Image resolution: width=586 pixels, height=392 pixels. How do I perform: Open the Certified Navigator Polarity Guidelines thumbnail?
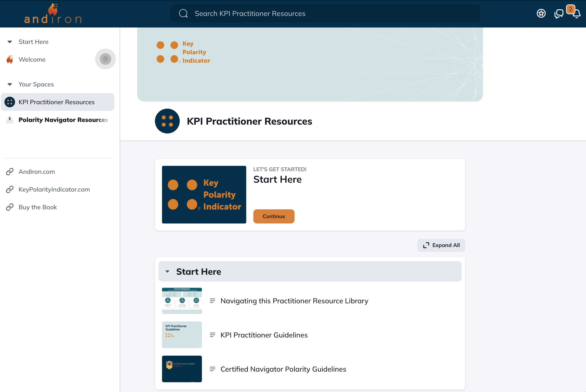(182, 369)
